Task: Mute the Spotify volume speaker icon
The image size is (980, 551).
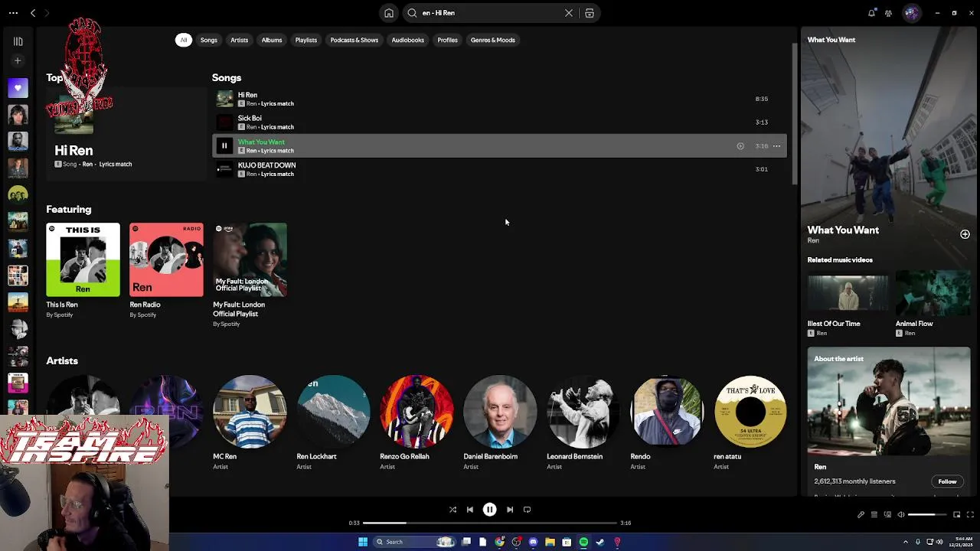Action: (x=900, y=515)
